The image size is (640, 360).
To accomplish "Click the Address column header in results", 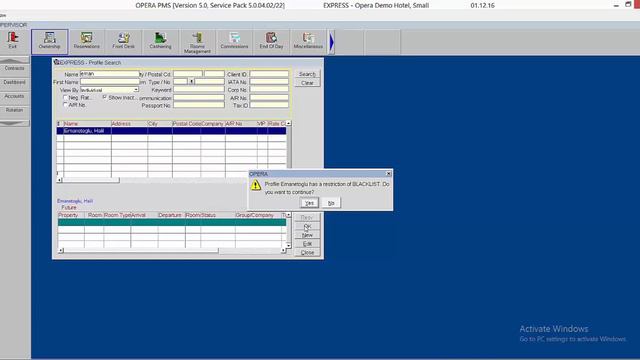I will [x=129, y=123].
